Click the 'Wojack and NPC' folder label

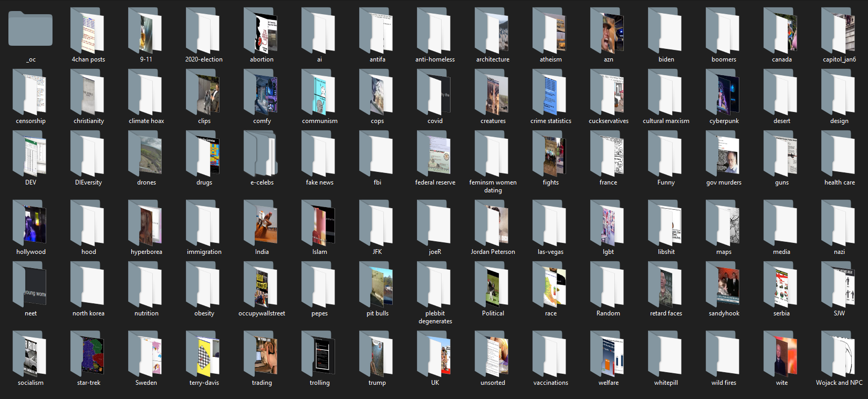click(839, 383)
